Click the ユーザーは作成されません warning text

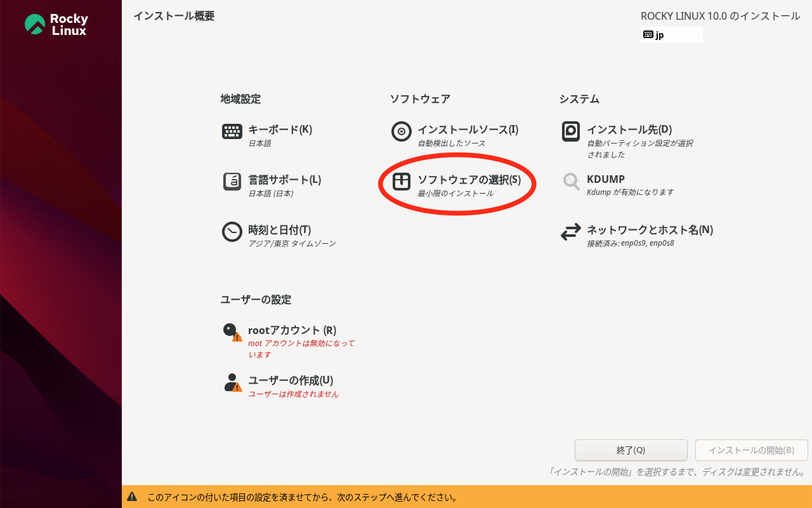(x=293, y=394)
